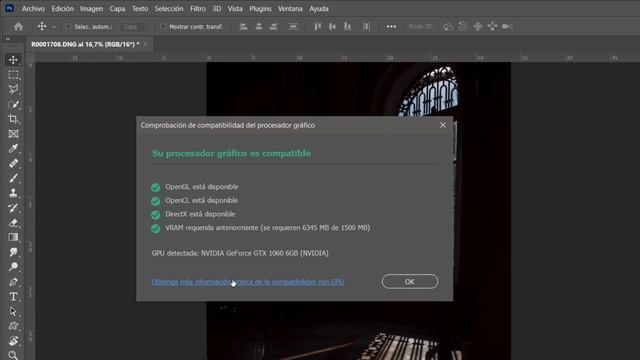Open the Capa menu

[x=117, y=9]
